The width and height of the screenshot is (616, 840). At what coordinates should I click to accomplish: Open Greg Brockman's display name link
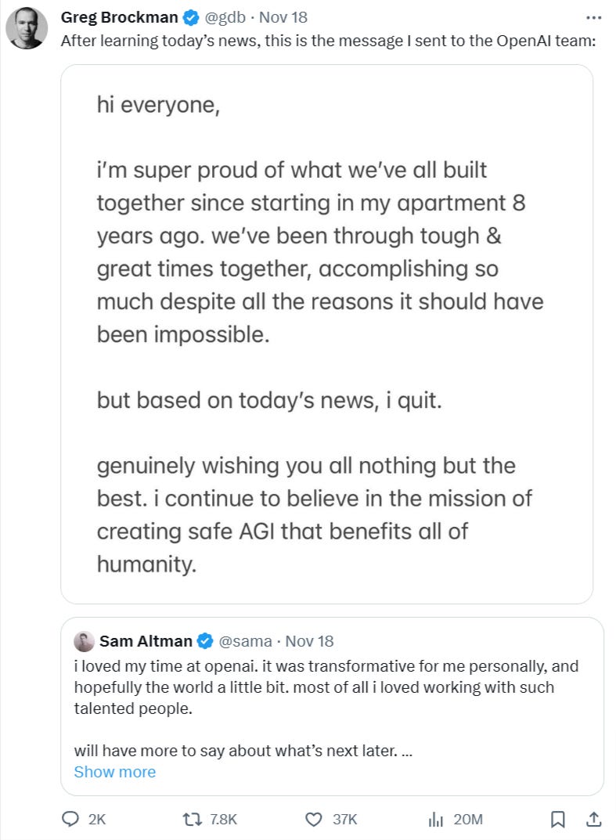(120, 17)
